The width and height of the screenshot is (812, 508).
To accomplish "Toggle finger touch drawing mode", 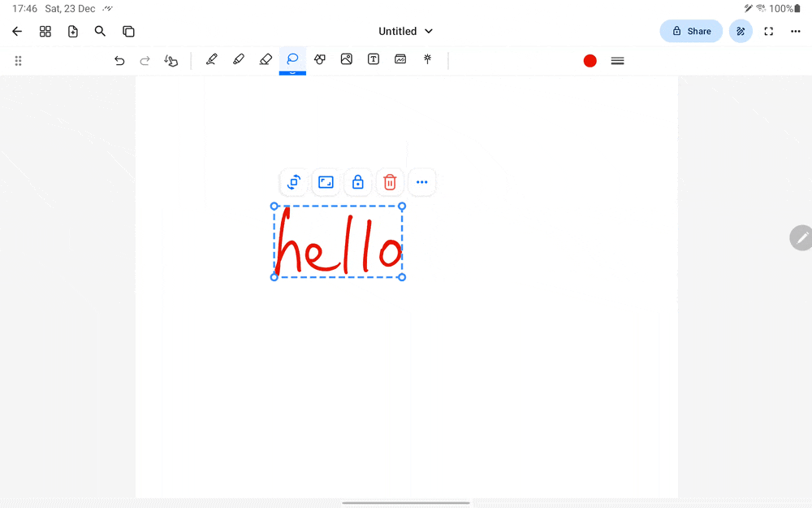I will click(171, 61).
